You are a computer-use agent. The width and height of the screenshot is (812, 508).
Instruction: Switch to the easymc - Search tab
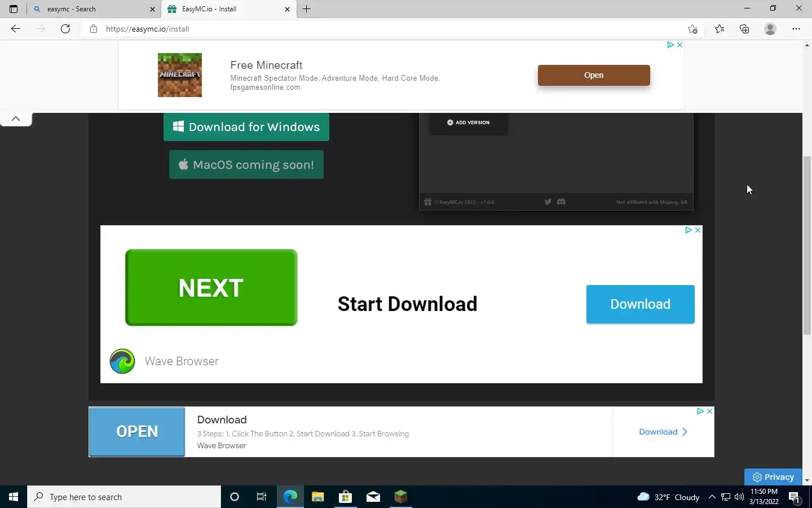94,9
